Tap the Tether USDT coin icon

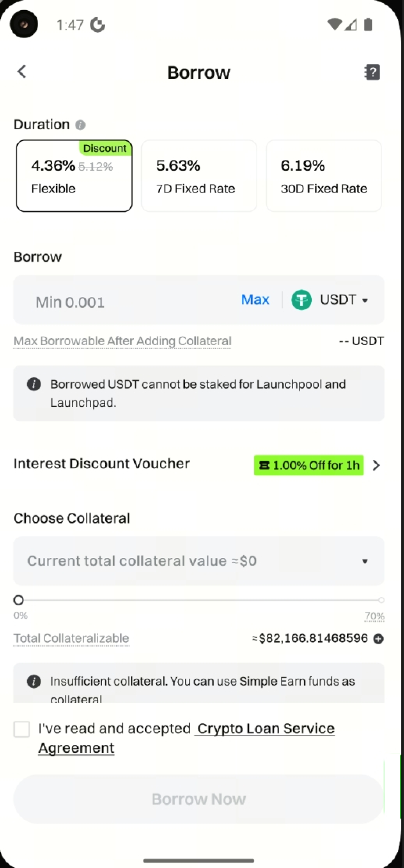click(301, 300)
